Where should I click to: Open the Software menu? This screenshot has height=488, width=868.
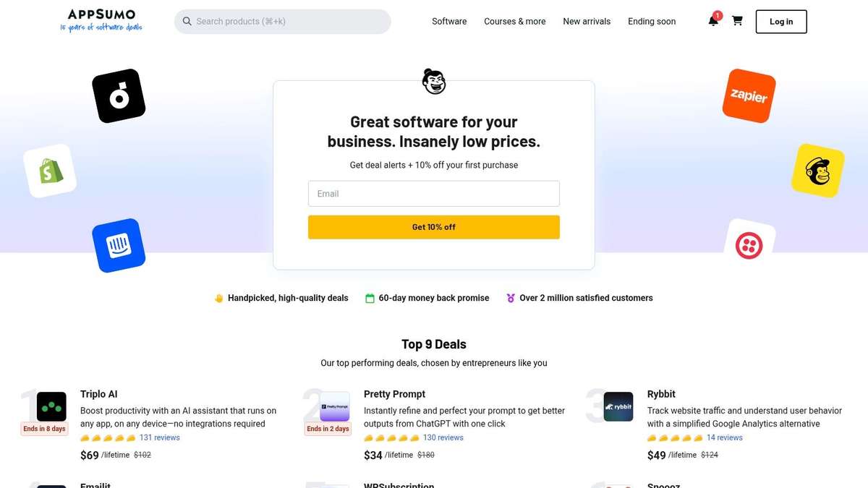(448, 21)
